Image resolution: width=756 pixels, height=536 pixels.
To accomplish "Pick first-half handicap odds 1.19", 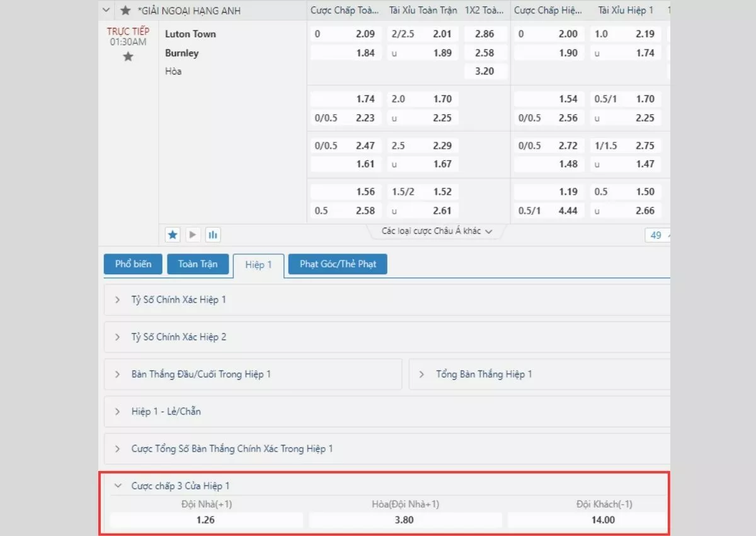I will (549, 192).
